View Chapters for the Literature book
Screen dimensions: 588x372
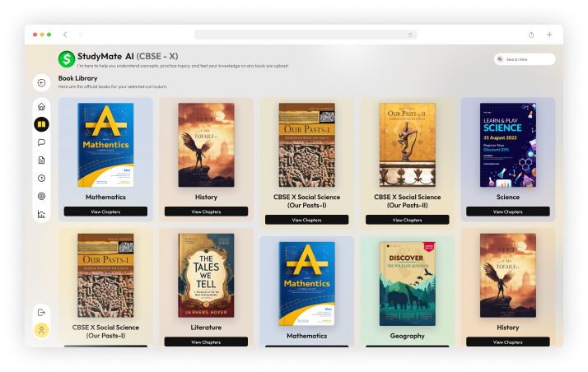pyautogui.click(x=206, y=342)
